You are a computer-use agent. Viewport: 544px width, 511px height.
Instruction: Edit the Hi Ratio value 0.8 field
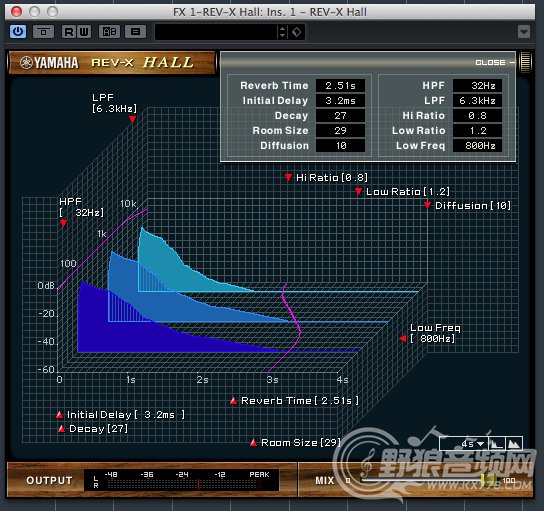tap(477, 116)
